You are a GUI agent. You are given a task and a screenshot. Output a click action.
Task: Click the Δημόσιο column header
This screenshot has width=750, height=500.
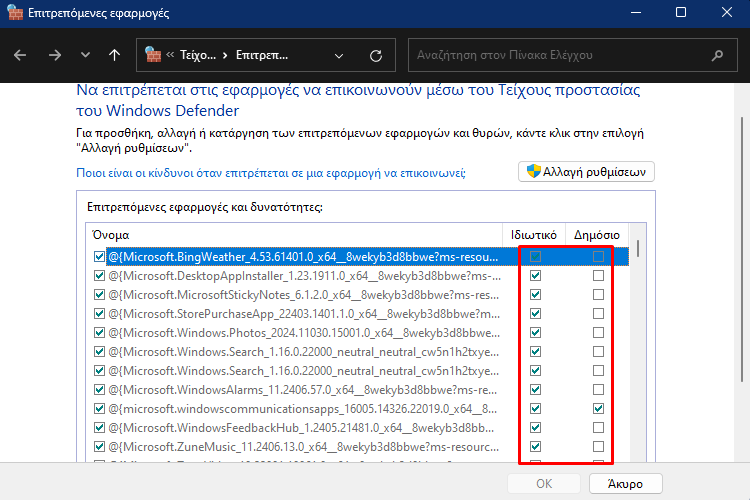597,235
